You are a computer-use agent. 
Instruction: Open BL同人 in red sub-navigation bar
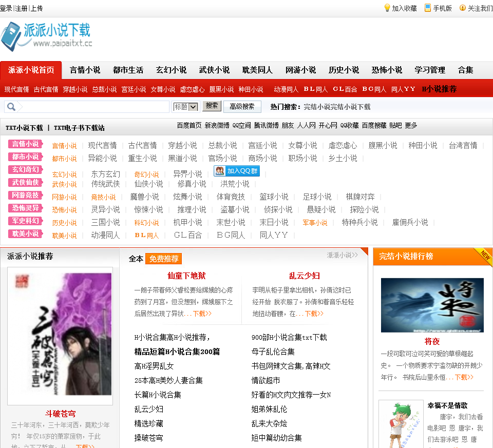click(x=316, y=89)
